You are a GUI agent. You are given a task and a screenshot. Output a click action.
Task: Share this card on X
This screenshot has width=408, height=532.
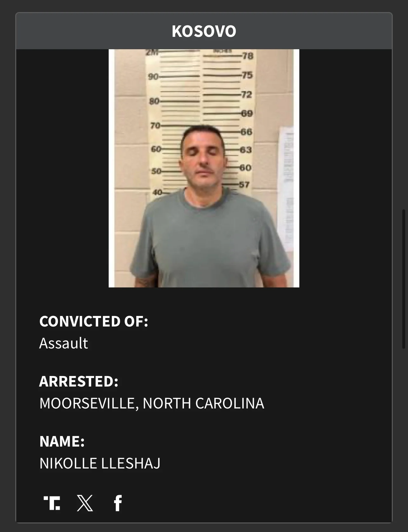(x=85, y=503)
